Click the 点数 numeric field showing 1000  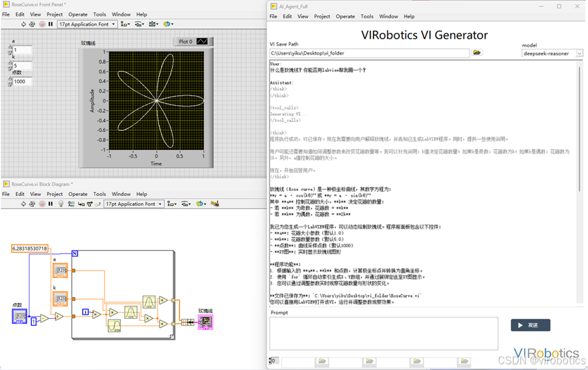point(22,81)
